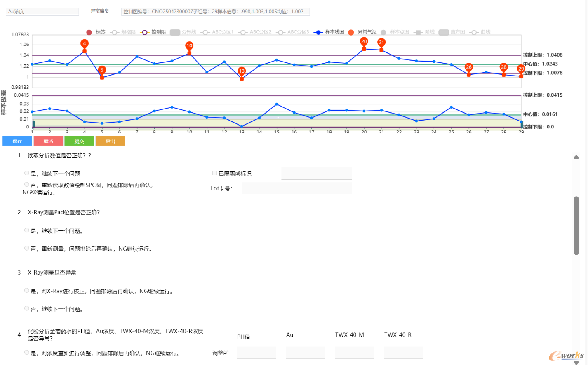Click anomaly bubble marker 4 on chart
588x365 pixels.
(85, 43)
